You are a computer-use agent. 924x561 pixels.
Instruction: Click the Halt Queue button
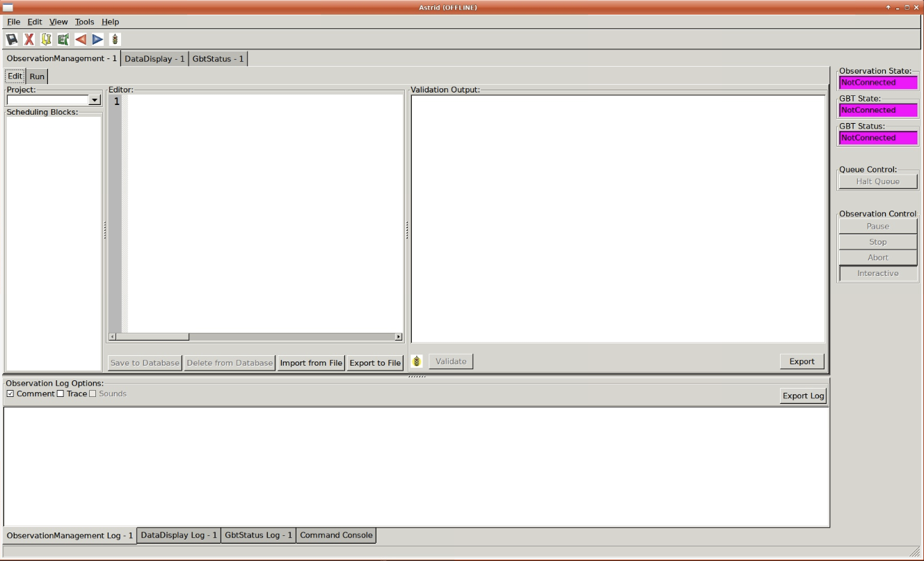[878, 181]
